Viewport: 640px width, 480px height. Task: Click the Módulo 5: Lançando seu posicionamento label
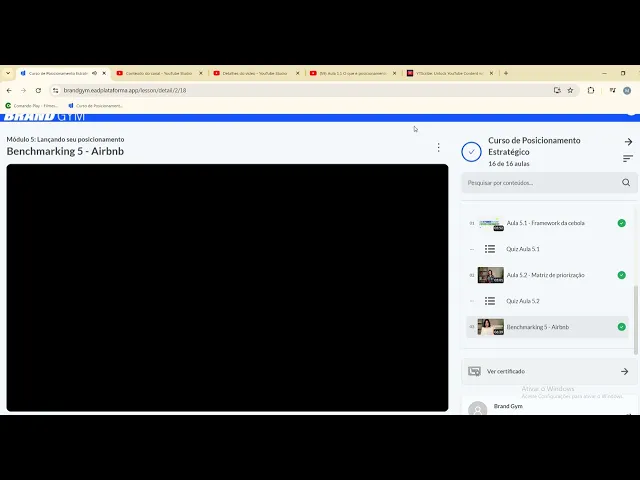(x=65, y=140)
